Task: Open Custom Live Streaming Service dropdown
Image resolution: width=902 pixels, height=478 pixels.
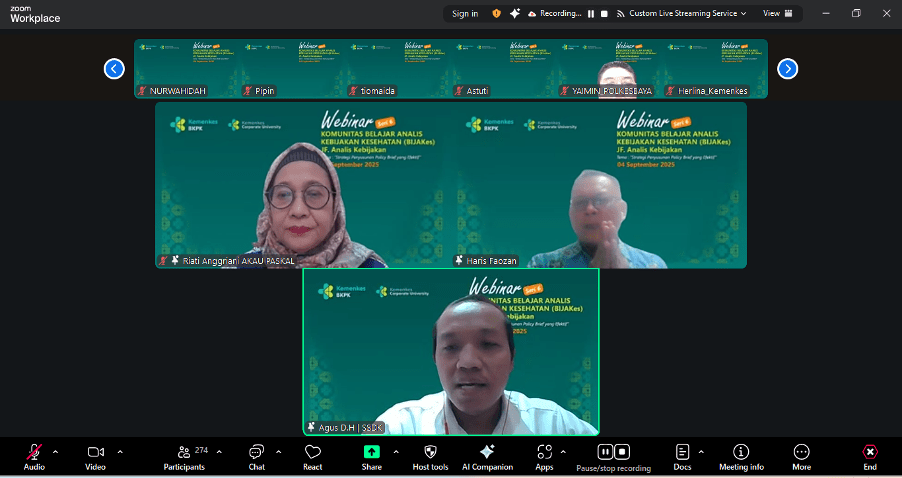Action: click(685, 13)
